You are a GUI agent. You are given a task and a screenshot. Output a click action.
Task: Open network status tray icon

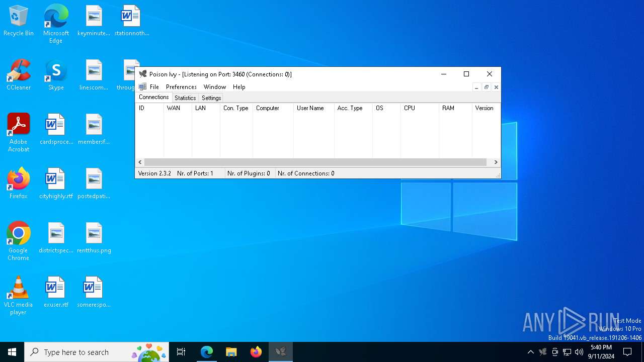point(567,352)
